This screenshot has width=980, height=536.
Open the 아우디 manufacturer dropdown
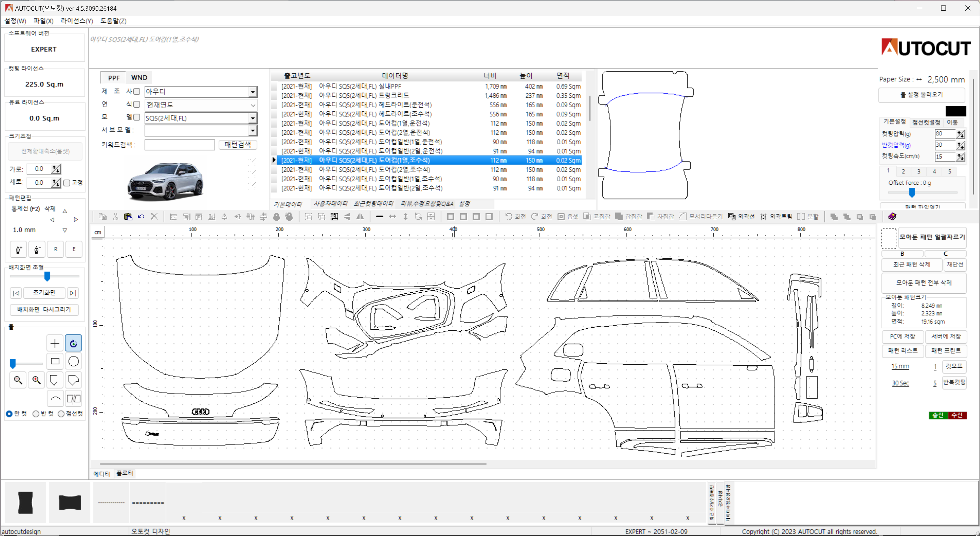[x=253, y=92]
